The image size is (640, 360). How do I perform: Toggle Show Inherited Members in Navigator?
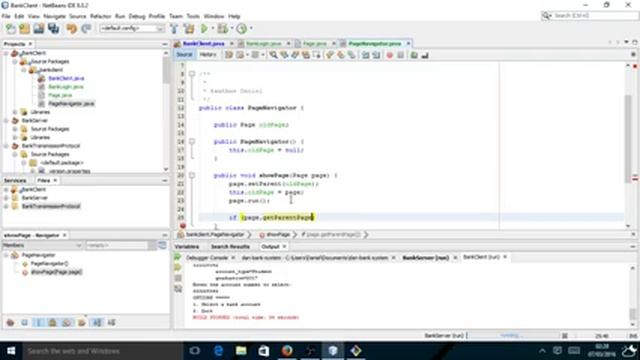pos(10,322)
